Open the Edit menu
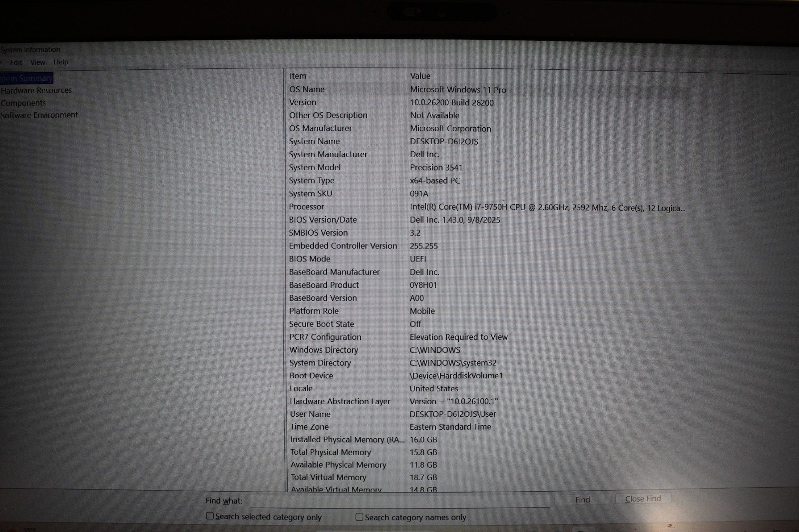This screenshot has width=799, height=532. pyautogui.click(x=16, y=62)
